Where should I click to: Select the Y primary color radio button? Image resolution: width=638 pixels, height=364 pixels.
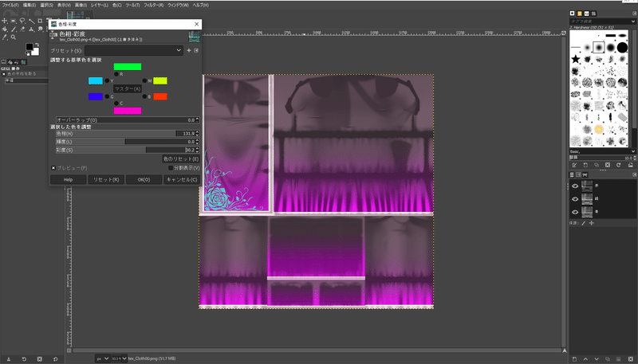107,80
